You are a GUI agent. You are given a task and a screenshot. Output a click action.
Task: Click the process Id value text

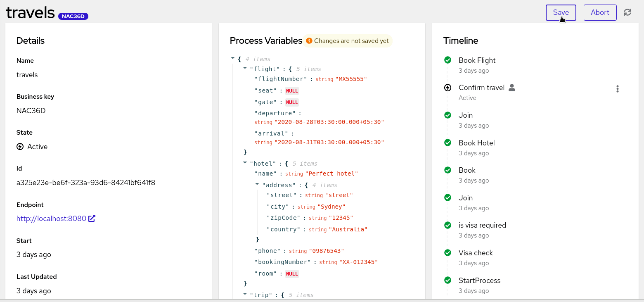86,182
